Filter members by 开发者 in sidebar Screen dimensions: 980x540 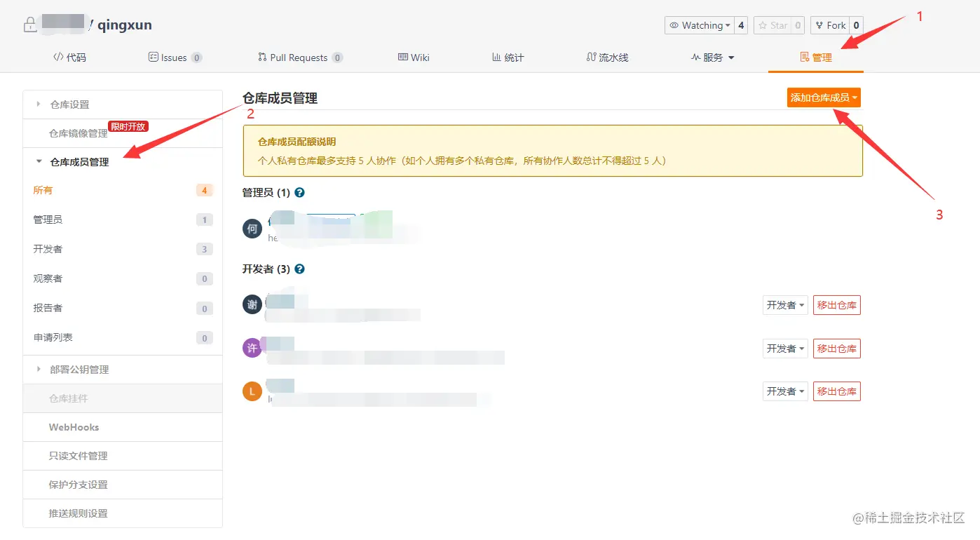coord(48,249)
